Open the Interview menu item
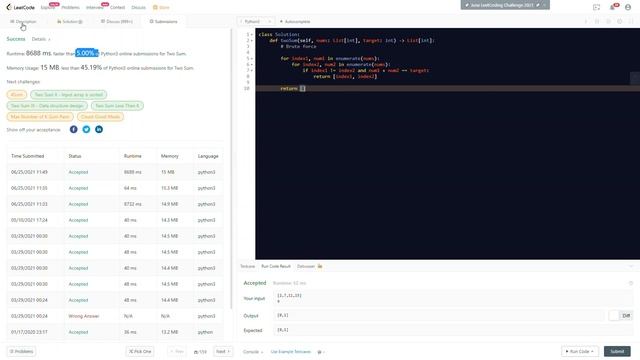This screenshot has height=360, width=640. tap(95, 7)
